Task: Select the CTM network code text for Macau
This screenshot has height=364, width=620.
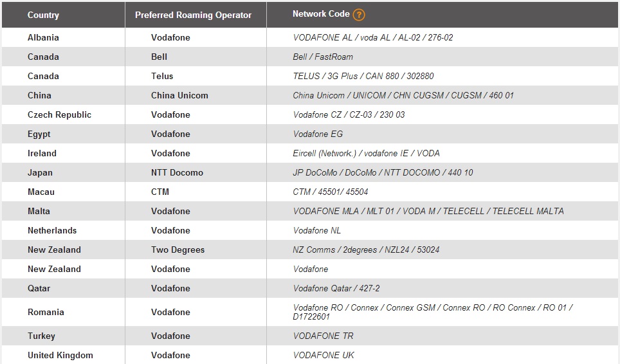Action: pos(330,192)
